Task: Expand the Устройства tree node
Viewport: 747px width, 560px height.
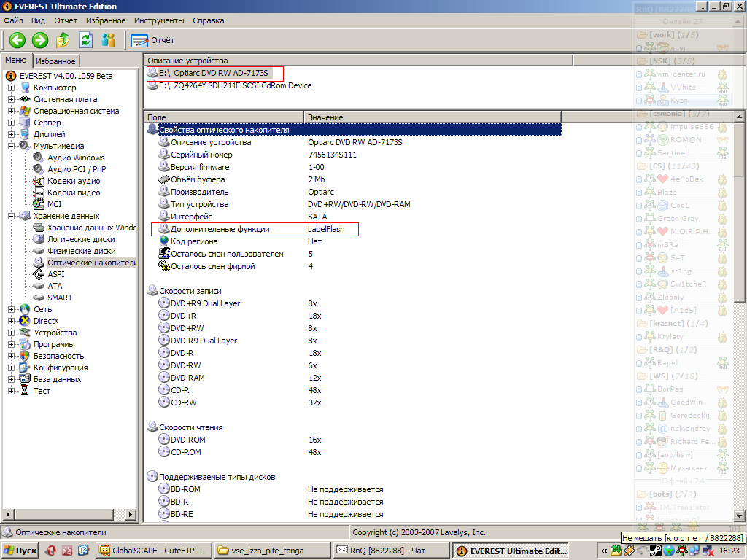Action: 11,332
